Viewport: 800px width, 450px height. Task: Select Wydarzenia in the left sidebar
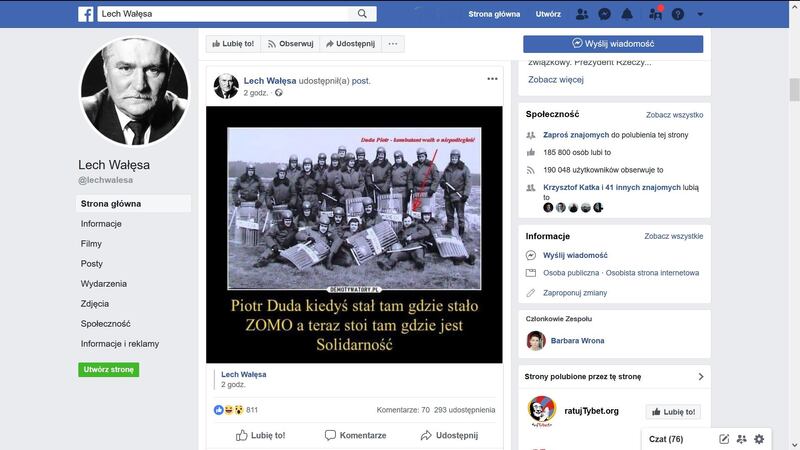tap(104, 284)
